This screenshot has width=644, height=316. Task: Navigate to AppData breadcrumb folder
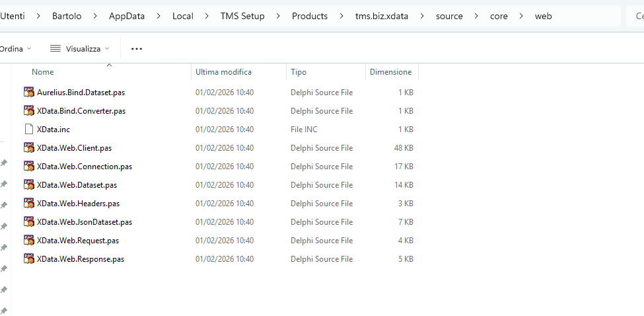[127, 16]
